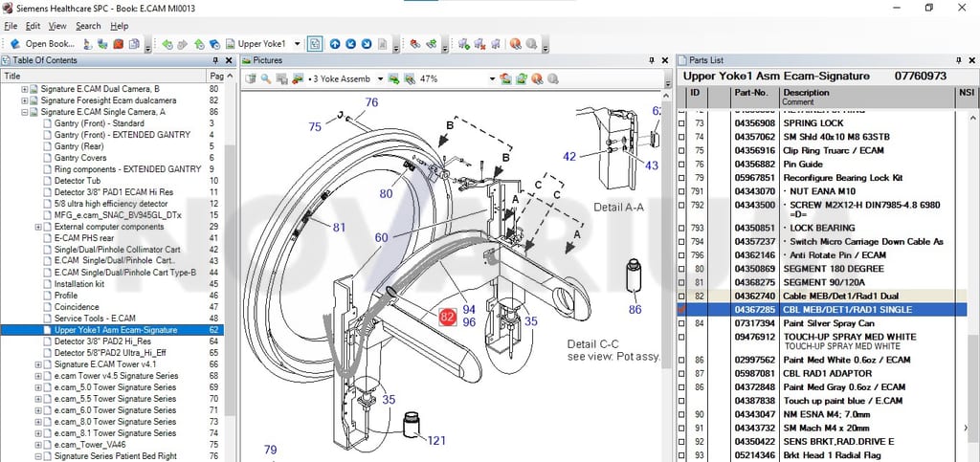
Task: Close the Table Of Contents panel
Action: pos(229,60)
